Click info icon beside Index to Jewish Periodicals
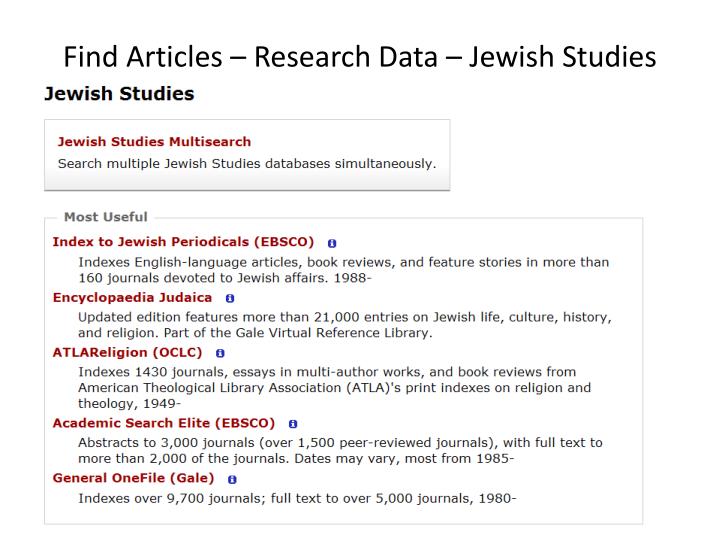 click(x=332, y=243)
